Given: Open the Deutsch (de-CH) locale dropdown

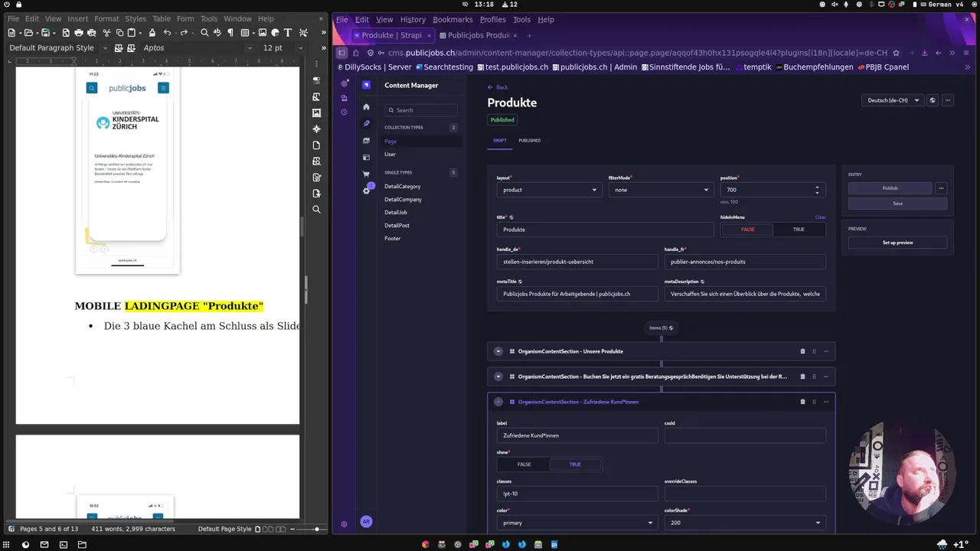Looking at the screenshot, I should coord(892,100).
